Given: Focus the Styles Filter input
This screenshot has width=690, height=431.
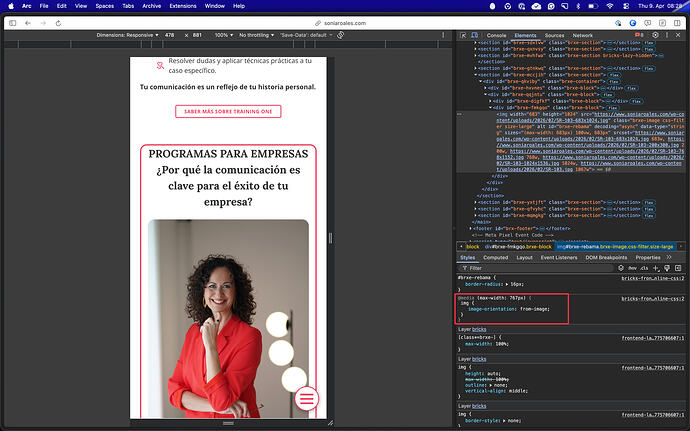Looking at the screenshot, I should (536, 268).
